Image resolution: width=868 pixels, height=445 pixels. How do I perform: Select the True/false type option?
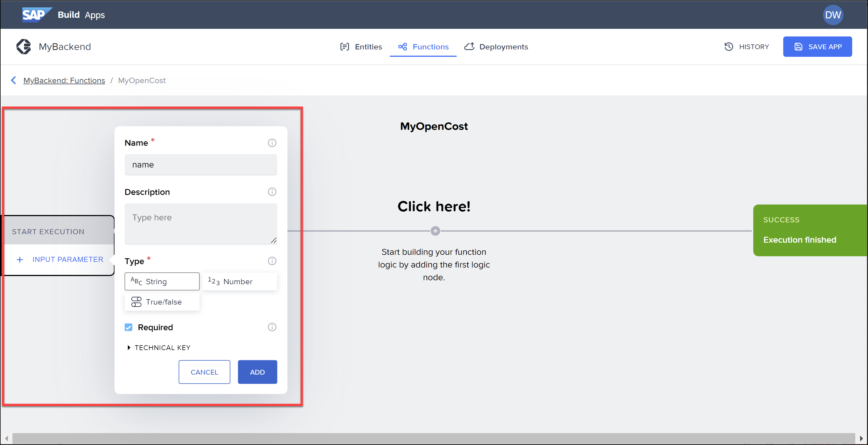(162, 302)
